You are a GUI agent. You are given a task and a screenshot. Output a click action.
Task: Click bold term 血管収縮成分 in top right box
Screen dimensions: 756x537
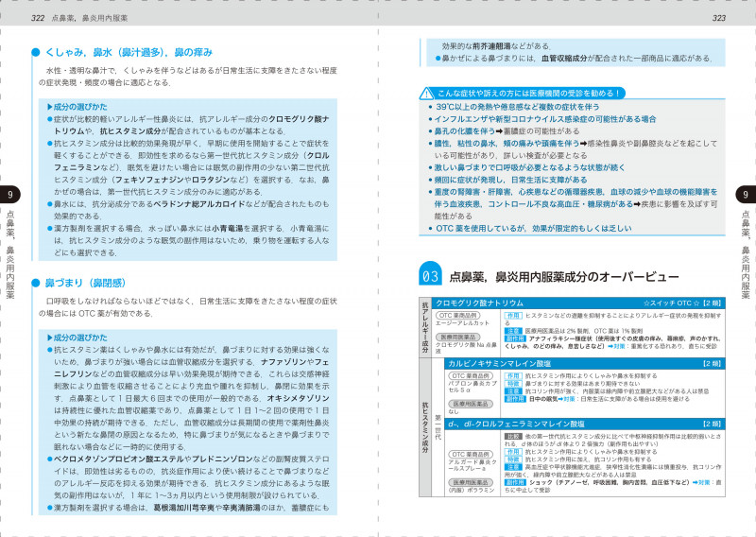point(564,59)
